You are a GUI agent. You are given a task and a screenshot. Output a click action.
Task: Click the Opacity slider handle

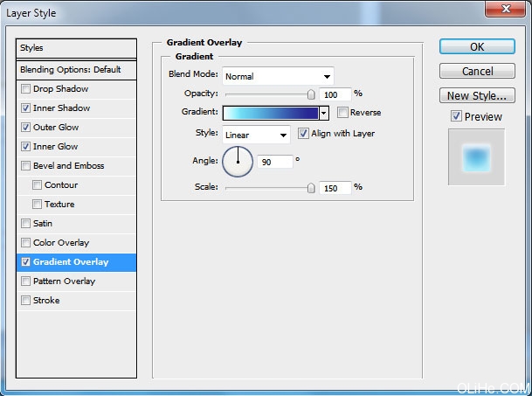point(311,94)
